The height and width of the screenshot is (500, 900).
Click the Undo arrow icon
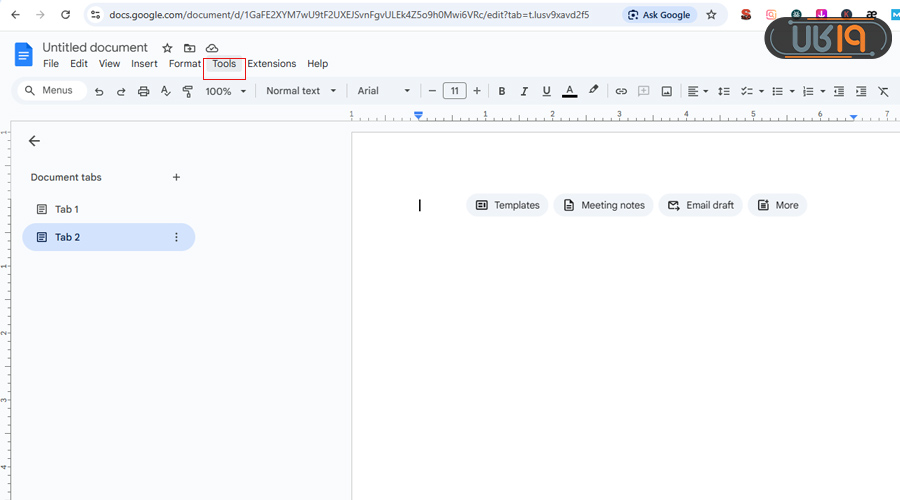click(99, 91)
